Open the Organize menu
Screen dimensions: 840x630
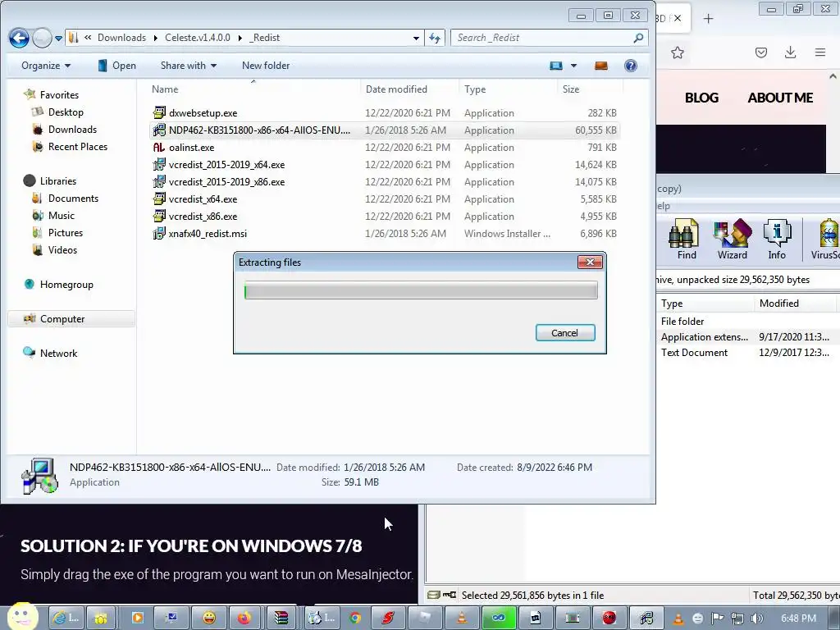(46, 66)
